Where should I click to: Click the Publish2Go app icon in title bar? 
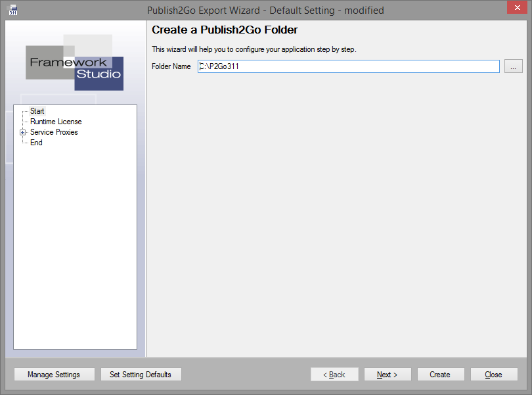click(x=12, y=11)
